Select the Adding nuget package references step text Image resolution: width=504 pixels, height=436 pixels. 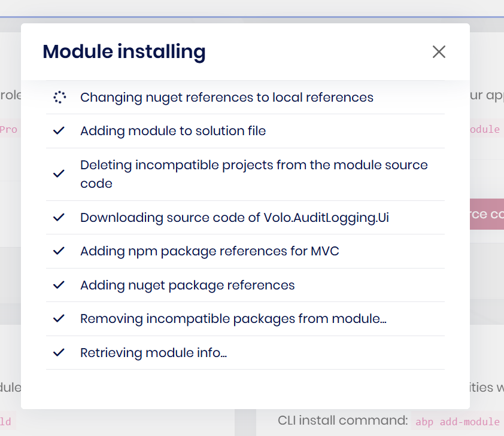point(187,285)
